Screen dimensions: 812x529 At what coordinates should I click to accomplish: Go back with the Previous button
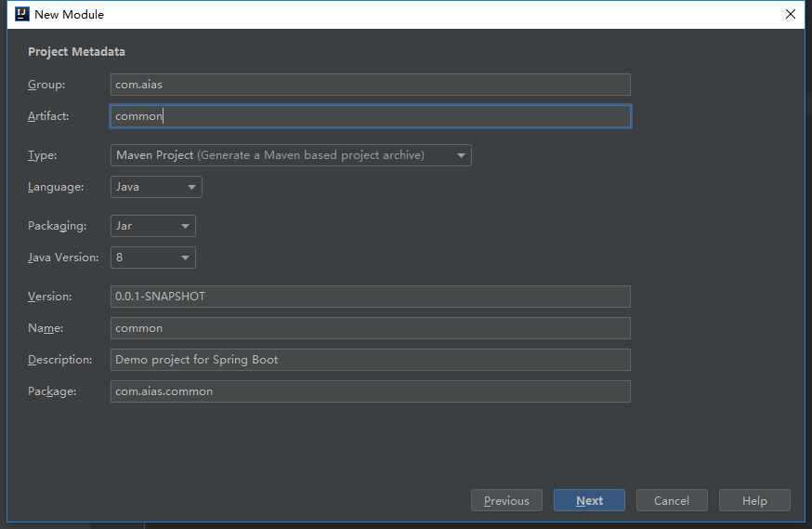click(506, 500)
